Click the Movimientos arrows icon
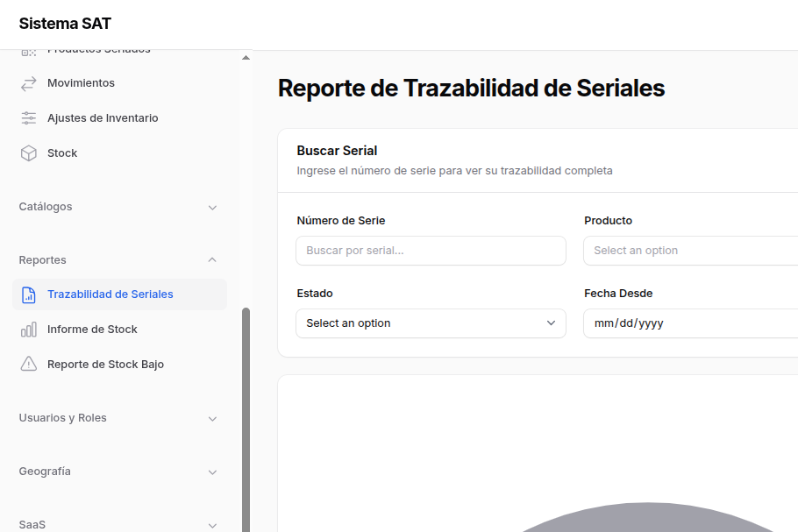 coord(29,83)
